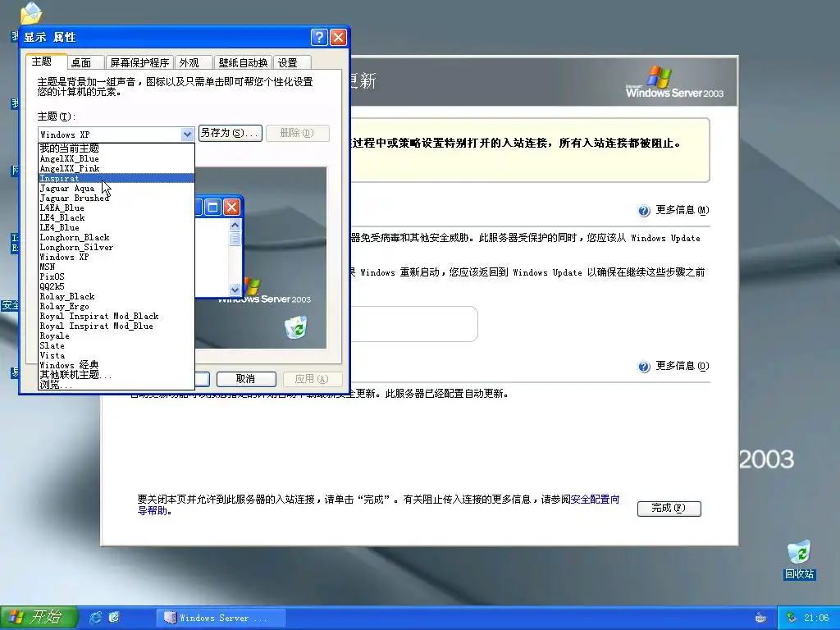Select the highlighted Inspirat theme

click(x=116, y=178)
